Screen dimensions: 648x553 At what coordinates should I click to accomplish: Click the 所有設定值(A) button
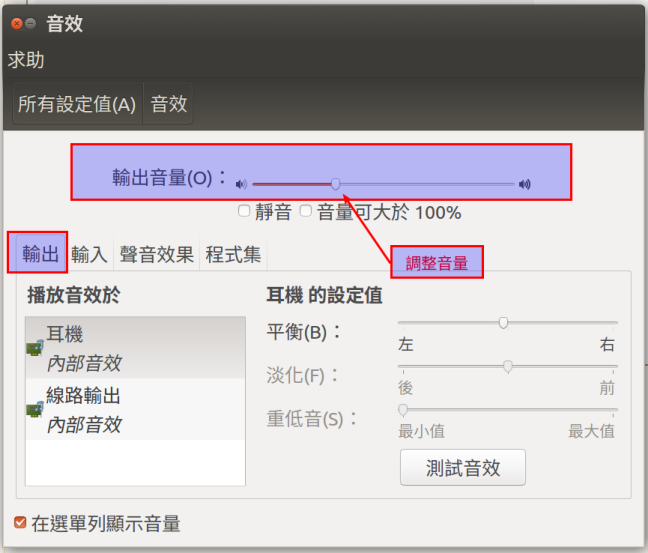pyautogui.click(x=78, y=104)
